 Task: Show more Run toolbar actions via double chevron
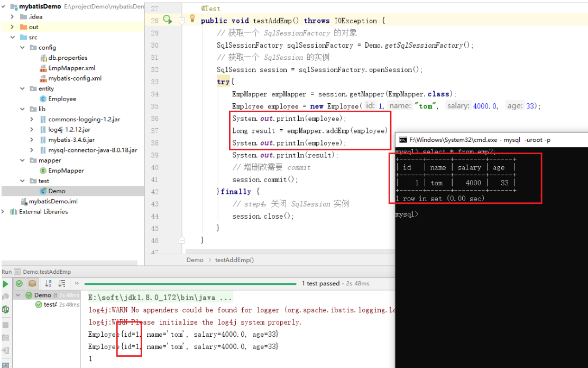[x=77, y=283]
